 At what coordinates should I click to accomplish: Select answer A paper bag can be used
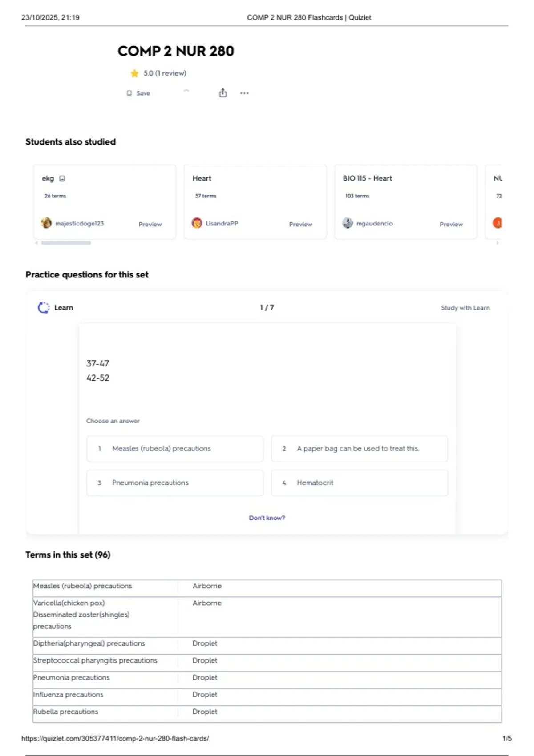pyautogui.click(x=359, y=449)
